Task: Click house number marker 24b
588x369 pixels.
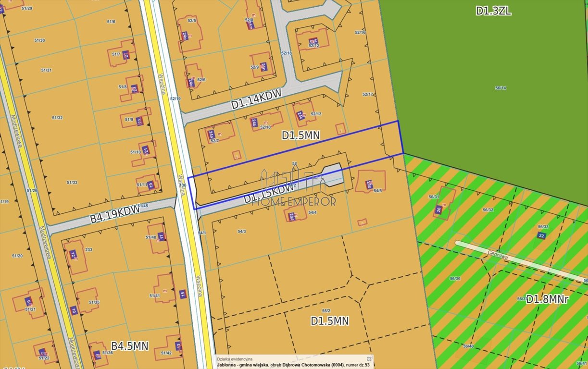Action: [x=254, y=123]
